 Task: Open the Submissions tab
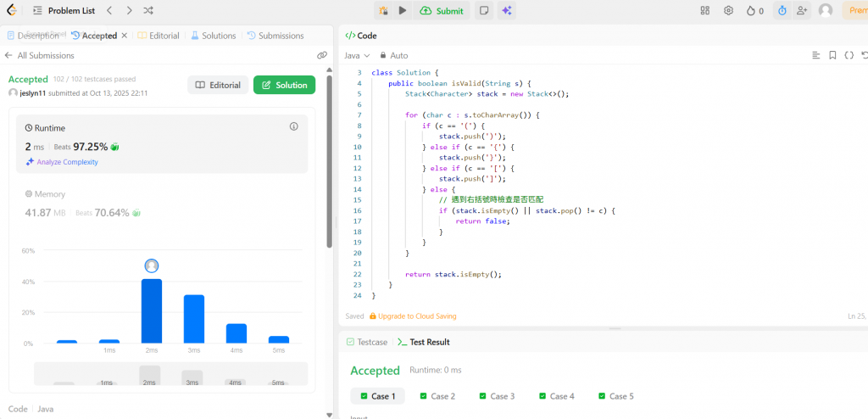(x=275, y=36)
